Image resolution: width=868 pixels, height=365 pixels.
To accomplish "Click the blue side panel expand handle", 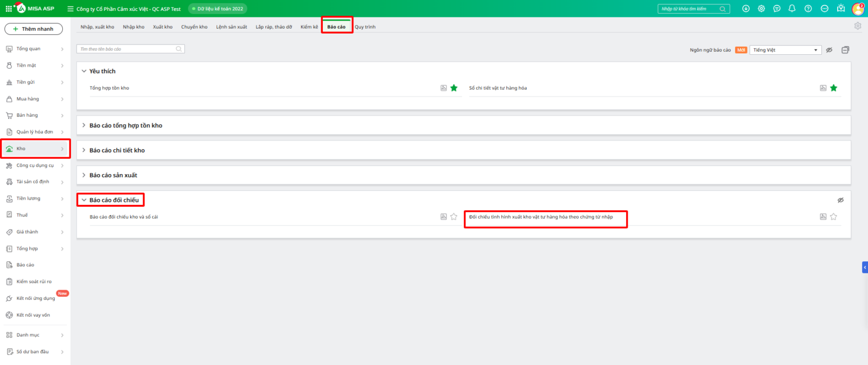I will tap(865, 267).
